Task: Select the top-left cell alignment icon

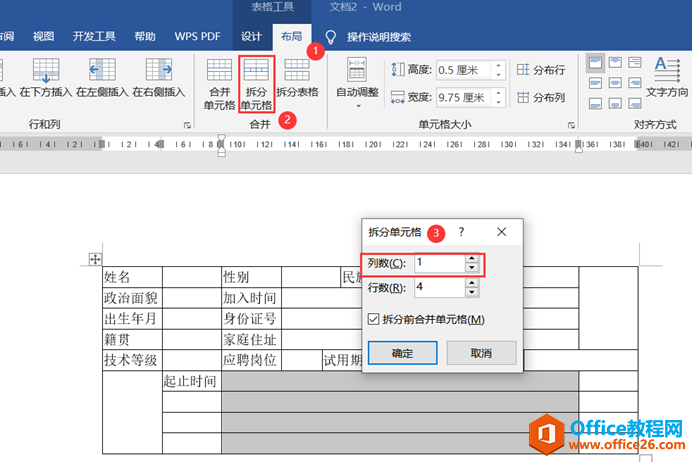Action: click(595, 63)
